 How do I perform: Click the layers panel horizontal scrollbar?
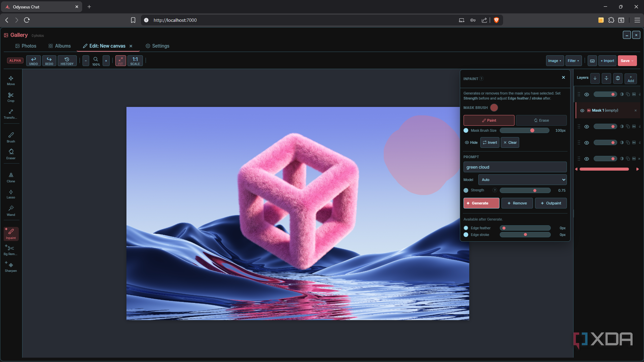click(604, 169)
